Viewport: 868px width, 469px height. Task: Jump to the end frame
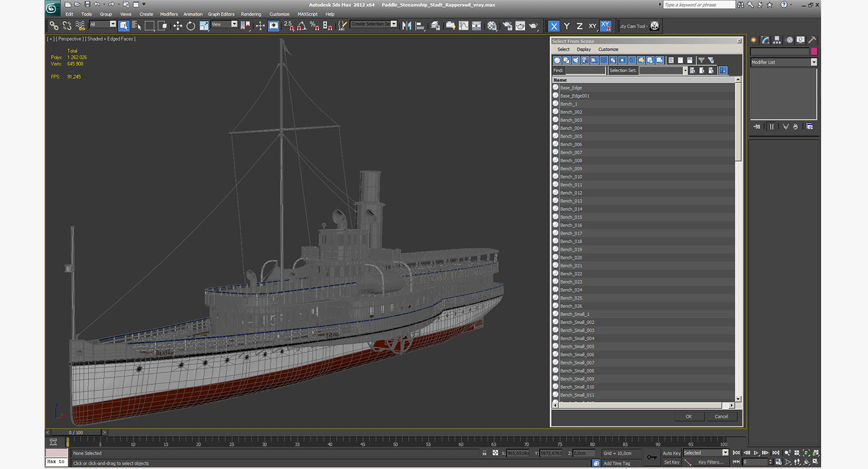[x=776, y=453]
